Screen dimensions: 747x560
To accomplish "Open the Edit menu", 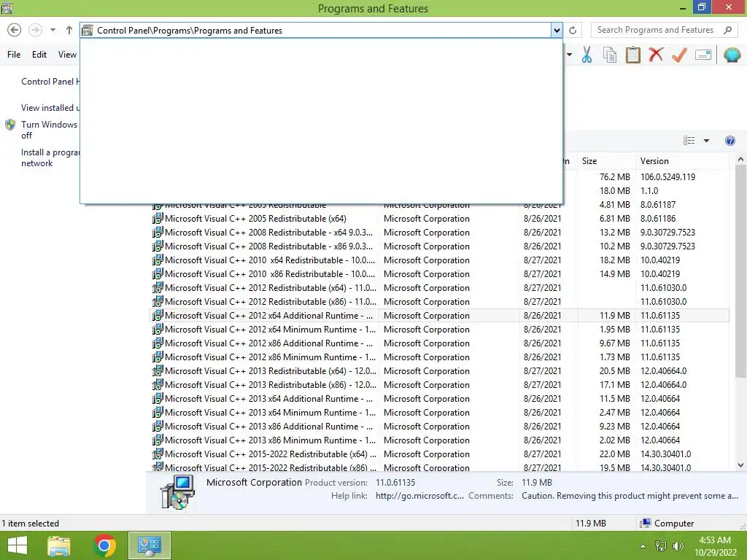I will tap(39, 54).
